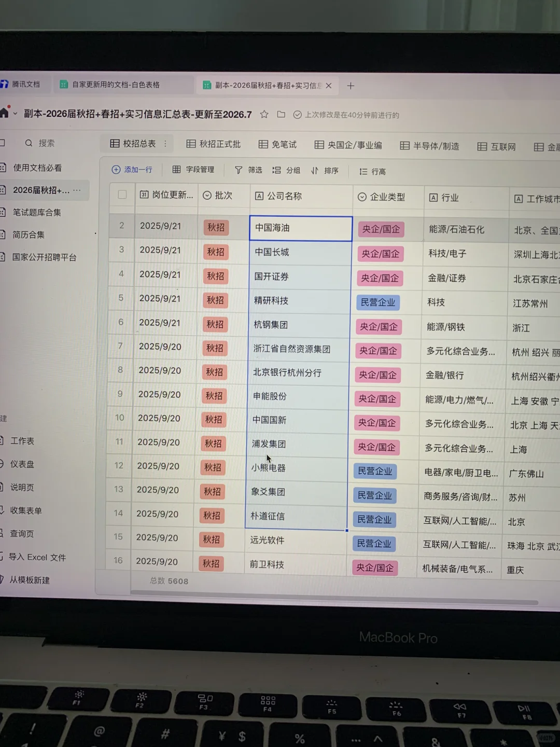This screenshot has width=560, height=747.
Task: Select the 前卫科技 company cell
Action: point(295,564)
